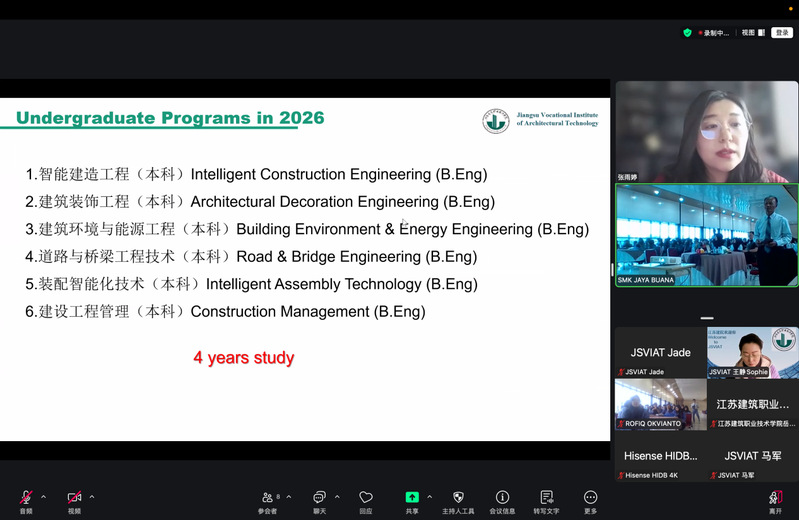Open transcription (转写文字) icon

point(546,498)
